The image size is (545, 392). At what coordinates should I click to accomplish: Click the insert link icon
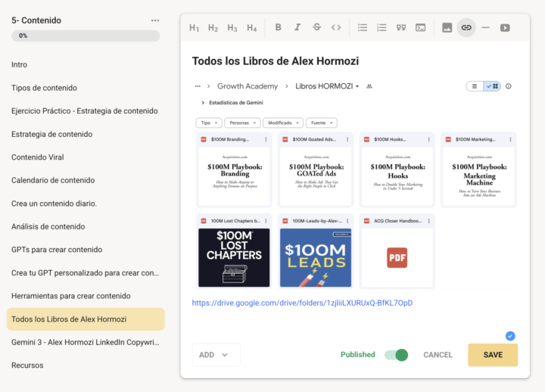tap(466, 27)
